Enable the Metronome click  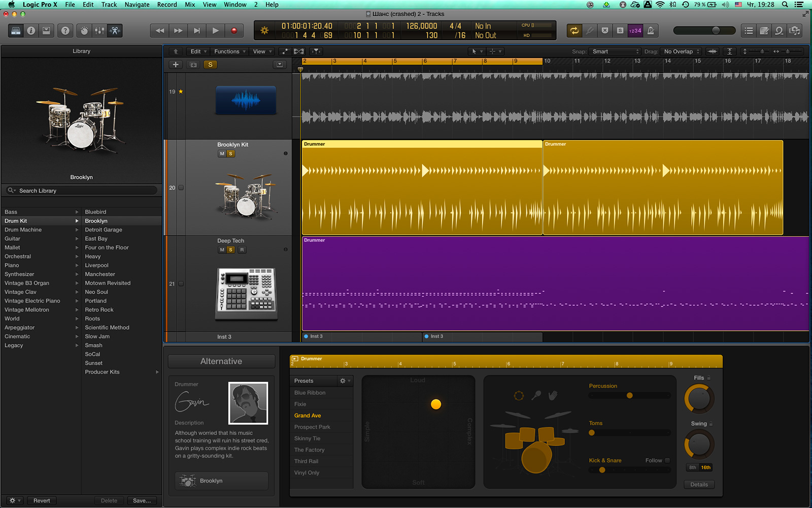(651, 30)
